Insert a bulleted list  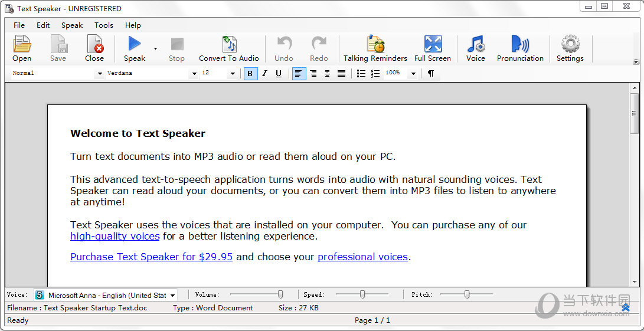361,74
